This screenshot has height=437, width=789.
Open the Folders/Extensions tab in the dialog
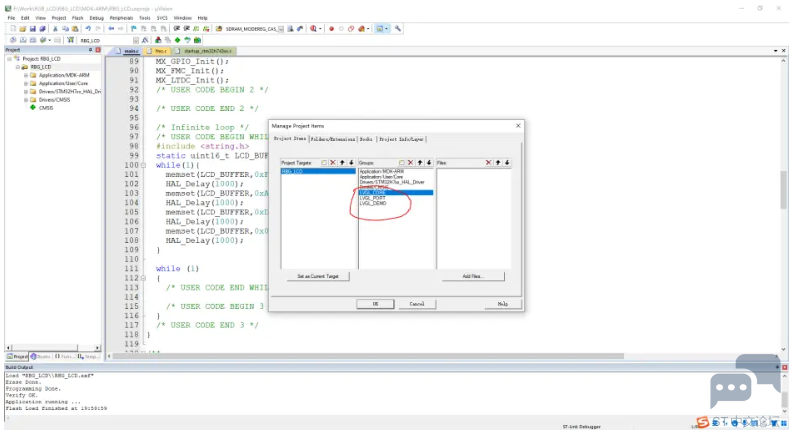(x=333, y=139)
